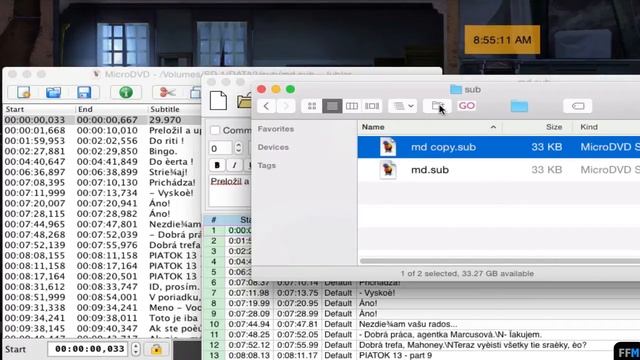Click the blank new document icon in Aegisub

coord(218,100)
